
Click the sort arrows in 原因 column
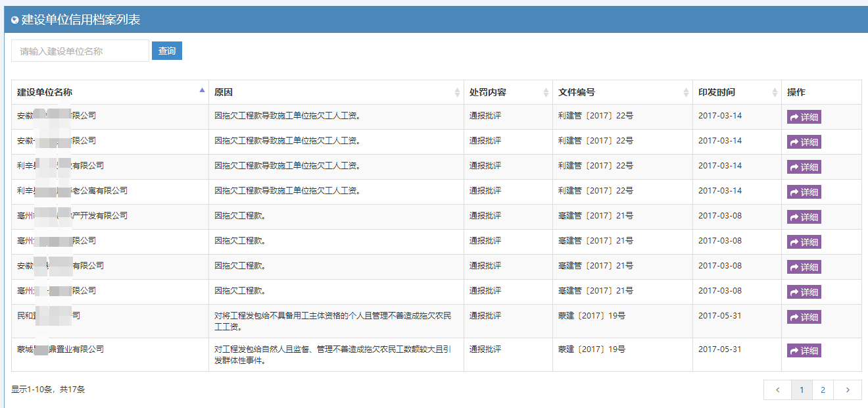click(x=458, y=93)
